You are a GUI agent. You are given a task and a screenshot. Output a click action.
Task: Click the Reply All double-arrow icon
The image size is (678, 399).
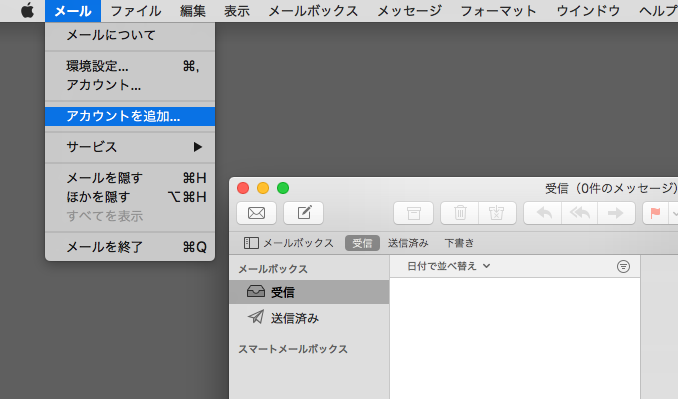click(580, 213)
